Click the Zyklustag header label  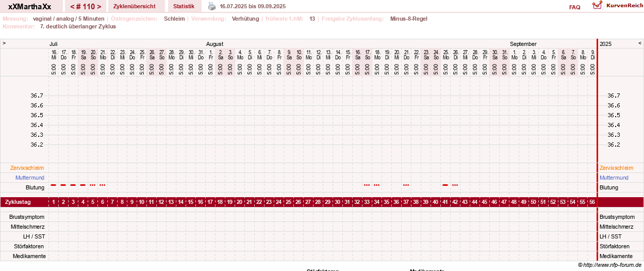click(x=18, y=202)
